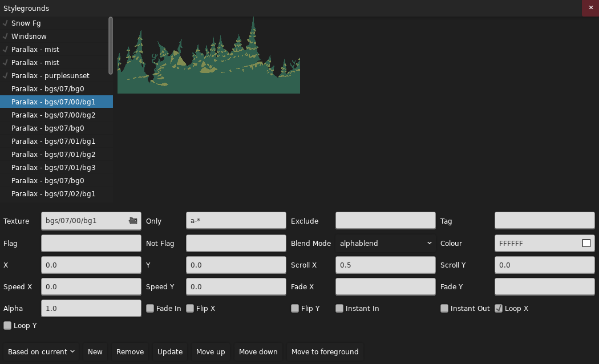Click the Alpha field showing 1.0
Screen dimensions: 599x364
point(91,308)
